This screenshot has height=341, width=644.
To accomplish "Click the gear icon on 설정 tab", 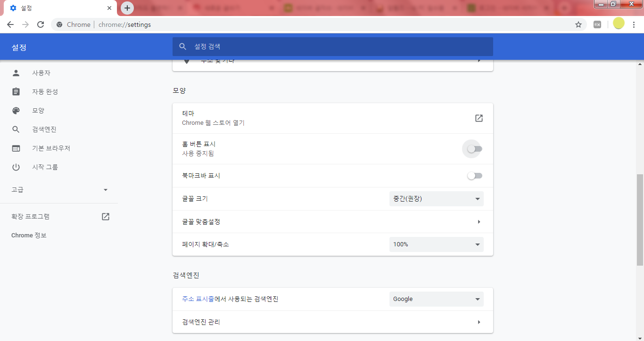I will point(13,8).
